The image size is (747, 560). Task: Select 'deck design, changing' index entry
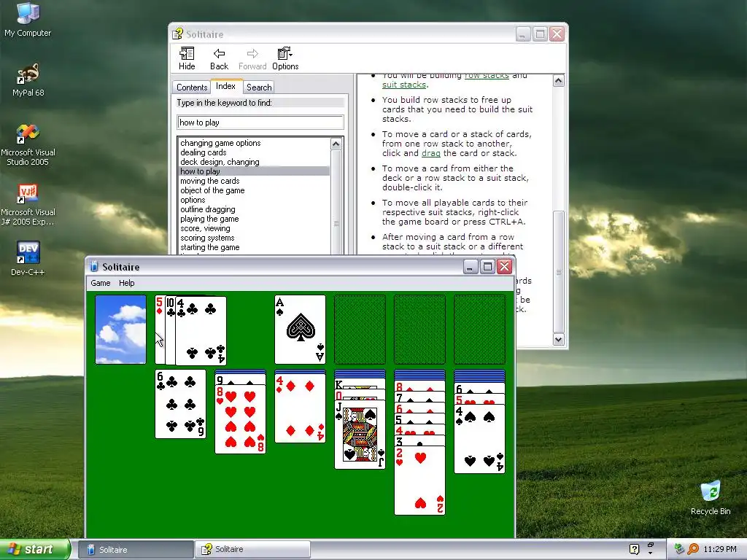point(220,162)
